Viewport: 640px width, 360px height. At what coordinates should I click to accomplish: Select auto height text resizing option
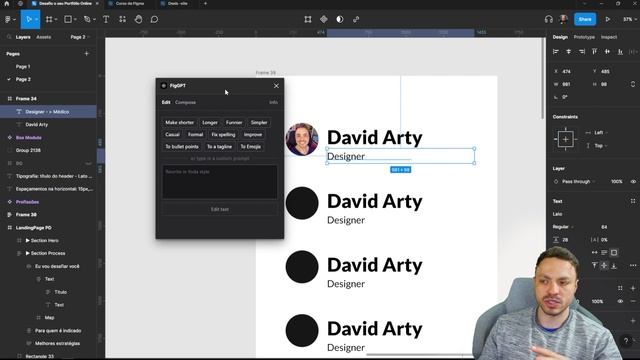[604, 253]
